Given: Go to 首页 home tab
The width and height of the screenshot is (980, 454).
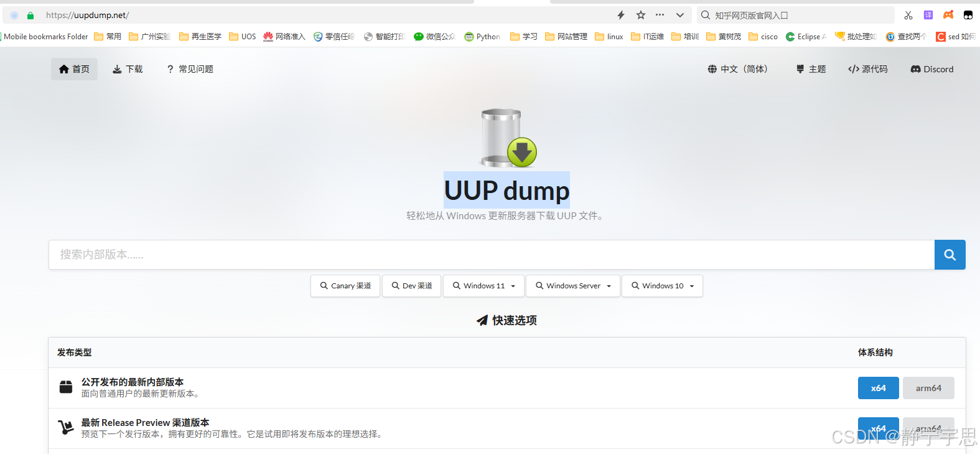Looking at the screenshot, I should coord(74,69).
